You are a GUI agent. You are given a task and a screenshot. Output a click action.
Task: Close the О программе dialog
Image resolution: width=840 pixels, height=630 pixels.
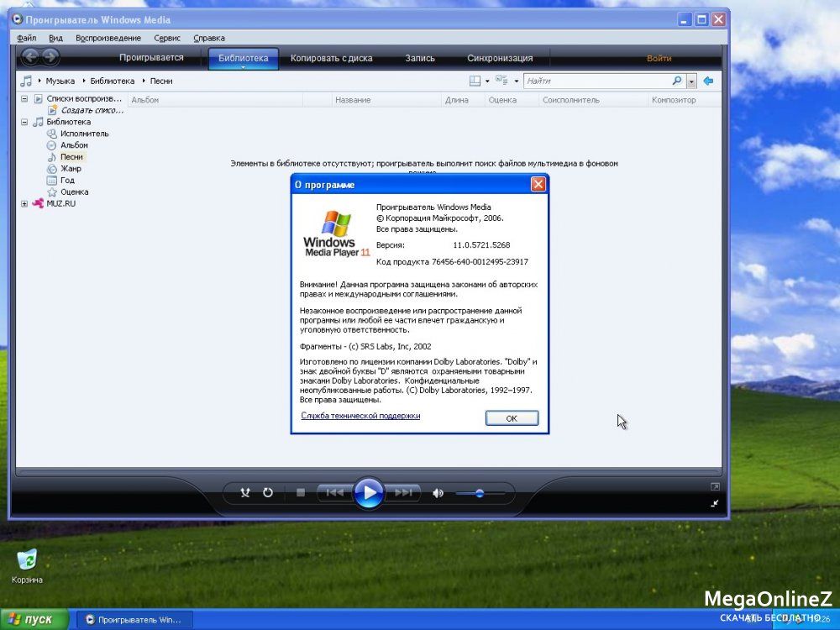click(538, 184)
